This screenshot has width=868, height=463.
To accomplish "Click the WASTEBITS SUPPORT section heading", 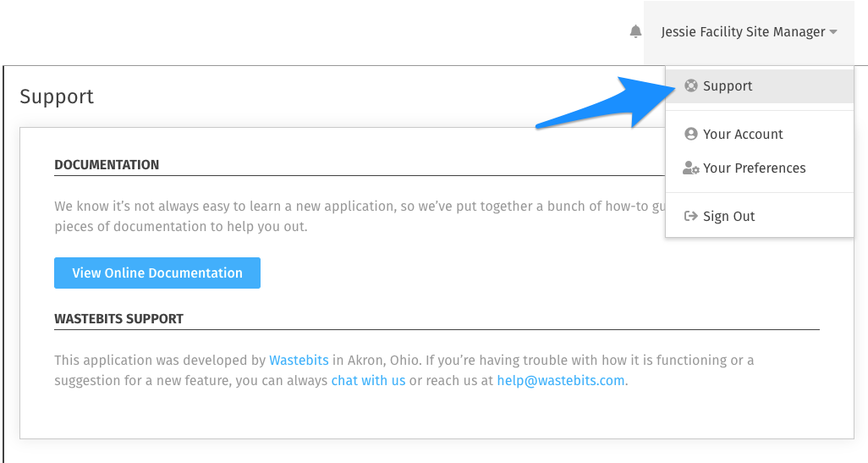I will (x=118, y=318).
